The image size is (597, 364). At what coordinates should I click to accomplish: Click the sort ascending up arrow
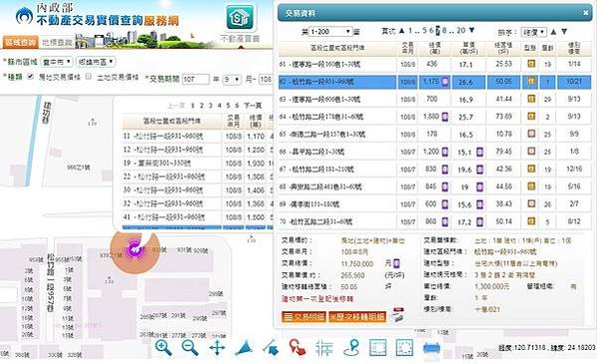554,32
